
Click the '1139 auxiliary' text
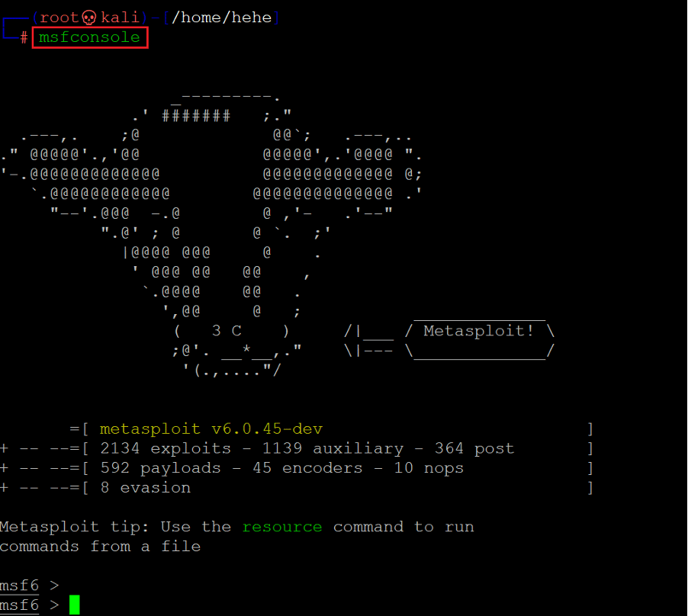333,448
